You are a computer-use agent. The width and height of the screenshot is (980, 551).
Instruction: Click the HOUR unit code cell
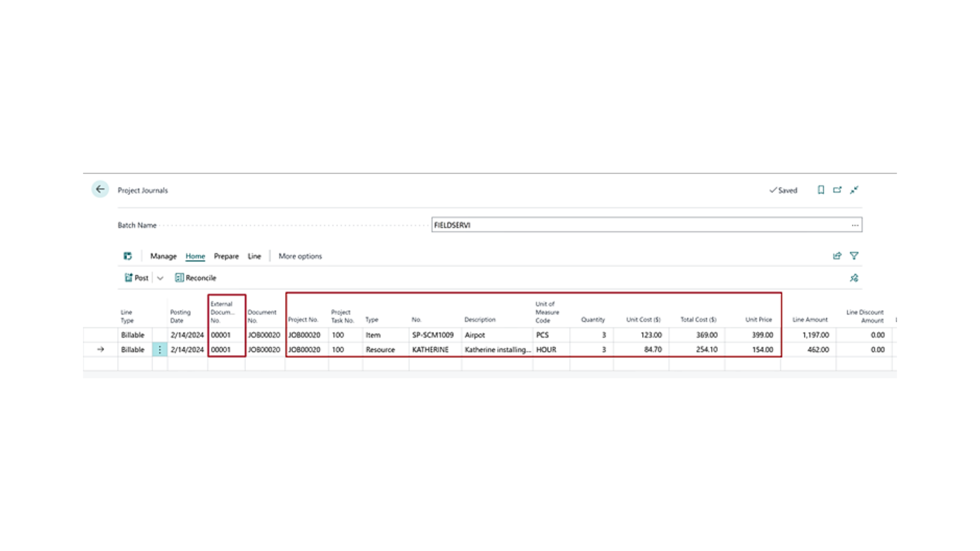click(x=551, y=349)
